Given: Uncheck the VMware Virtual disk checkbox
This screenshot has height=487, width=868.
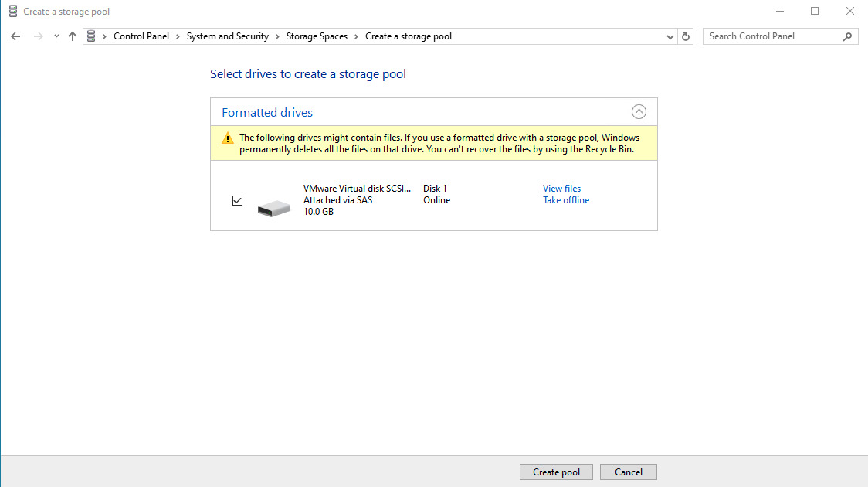Looking at the screenshot, I should tap(238, 201).
